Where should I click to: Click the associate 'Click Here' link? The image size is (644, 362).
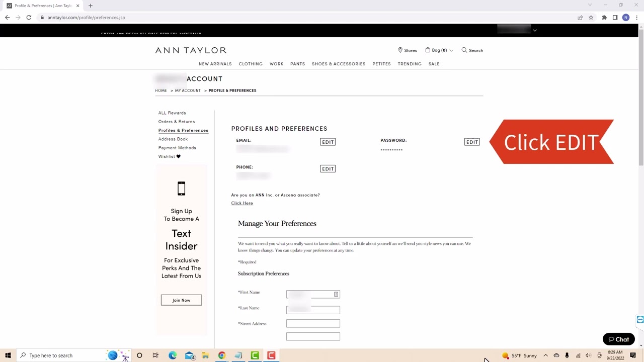pos(242,203)
